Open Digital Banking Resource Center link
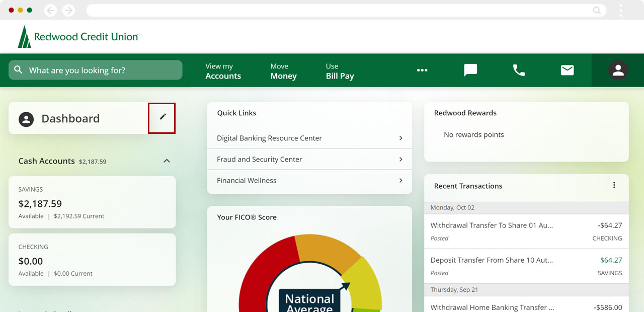 309,138
